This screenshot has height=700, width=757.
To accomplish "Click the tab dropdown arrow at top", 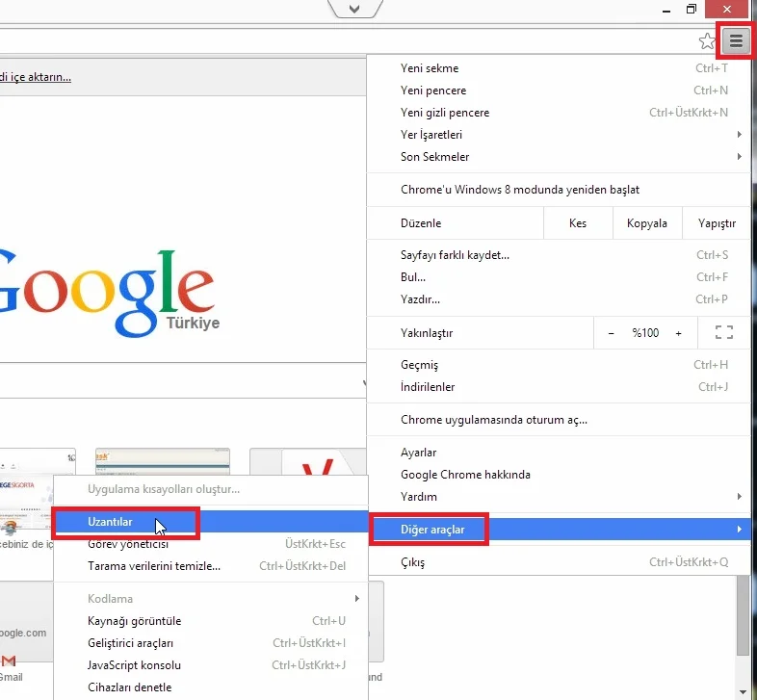I will click(355, 9).
